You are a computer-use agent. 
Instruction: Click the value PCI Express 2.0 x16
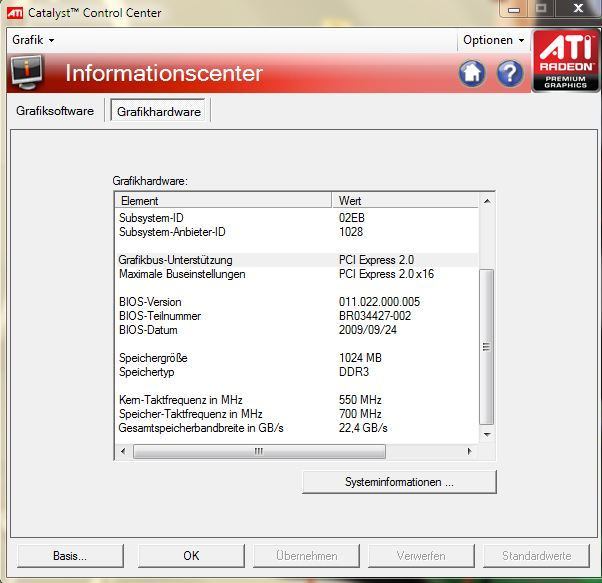pyautogui.click(x=386, y=274)
